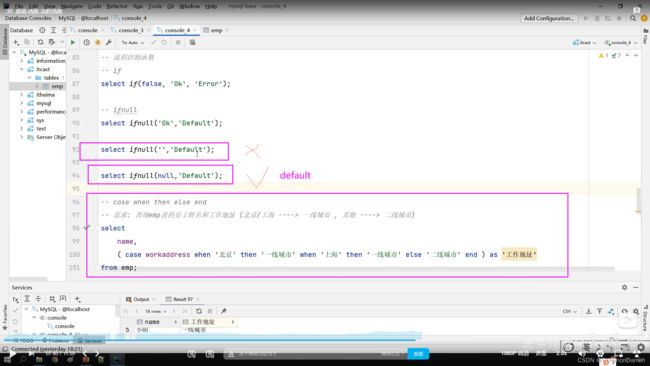This screenshot has height=366, width=650.
Task: Click the globe icon in the Database panel header
Action: 42,30
